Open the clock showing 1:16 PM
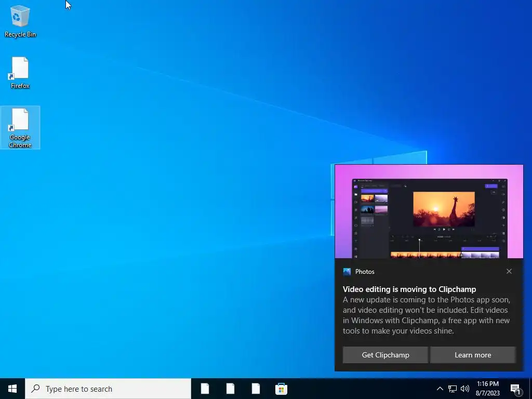This screenshot has height=399, width=532. click(x=487, y=389)
